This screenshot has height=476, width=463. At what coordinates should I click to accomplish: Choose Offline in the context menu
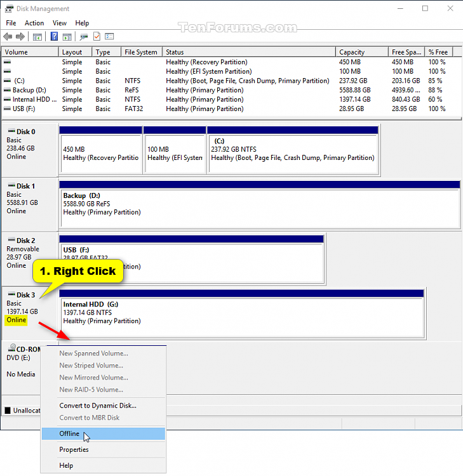[104, 433]
